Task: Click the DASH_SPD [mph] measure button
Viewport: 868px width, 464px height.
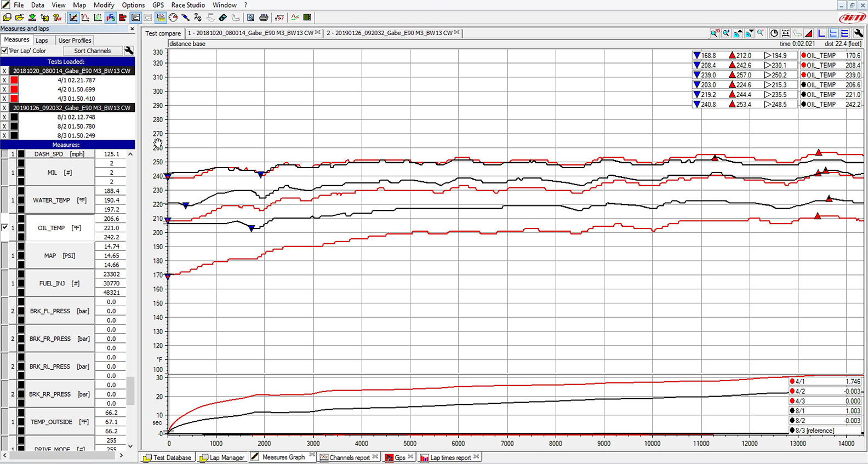Action: coord(59,154)
